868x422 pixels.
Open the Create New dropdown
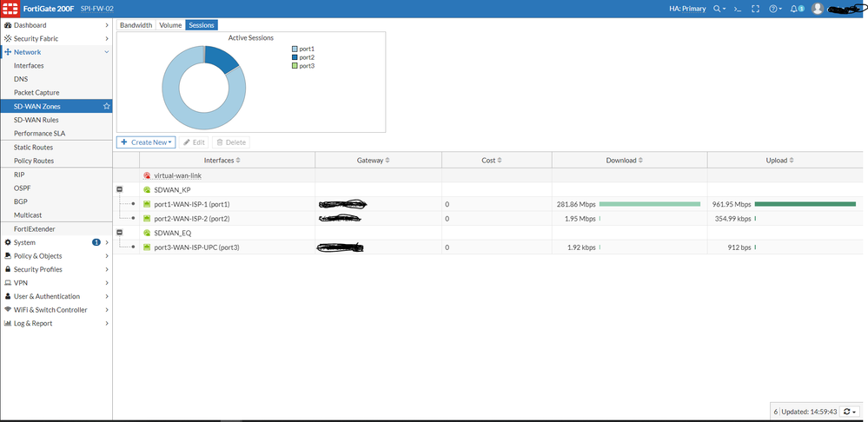(x=146, y=142)
